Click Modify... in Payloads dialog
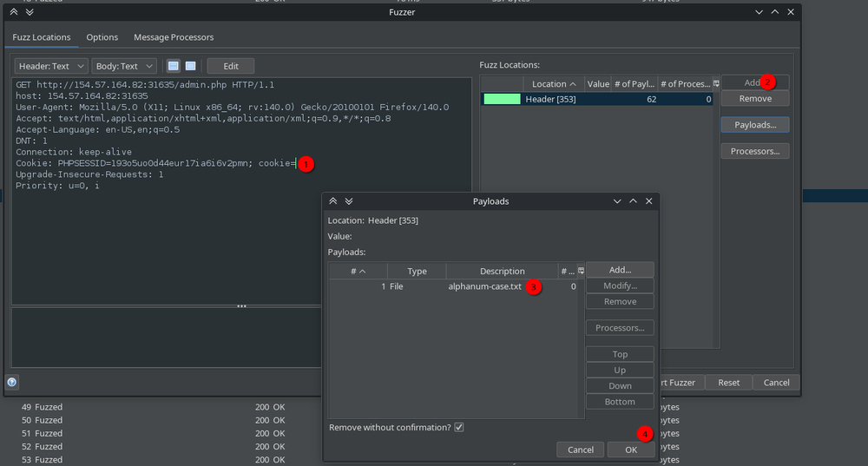 point(620,286)
